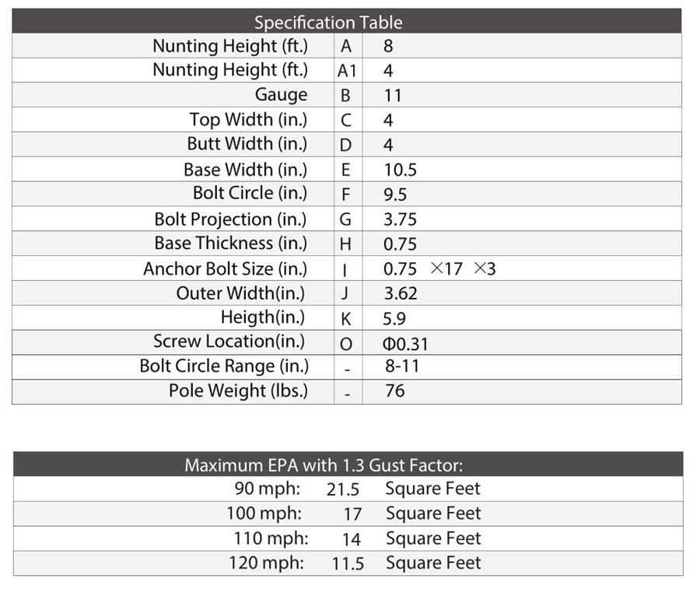Select the Screw Location value Φ0.31
Viewport: 700px width, 589px height.
405,343
